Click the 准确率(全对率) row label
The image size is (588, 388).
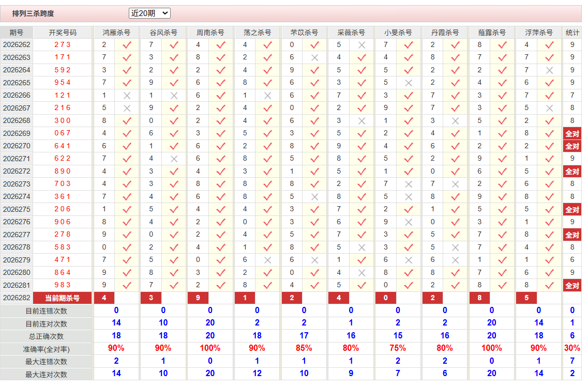click(x=46, y=349)
